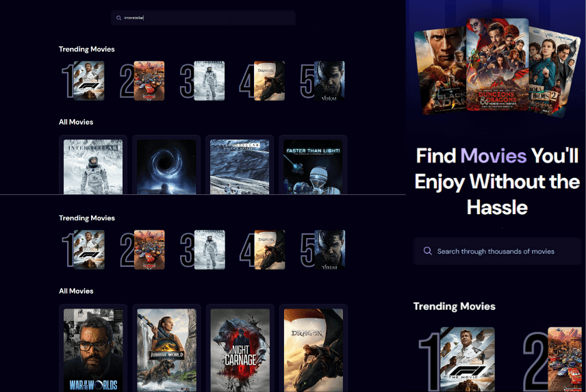586x392 pixels.
Task: Open the large Cars poster ranked number 2
Action: coord(567,359)
